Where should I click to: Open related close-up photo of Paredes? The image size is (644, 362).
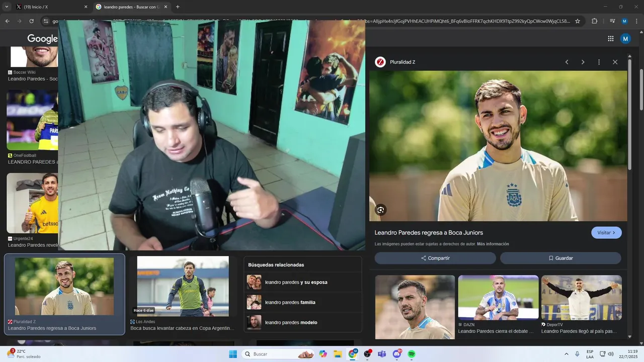pyautogui.click(x=415, y=307)
